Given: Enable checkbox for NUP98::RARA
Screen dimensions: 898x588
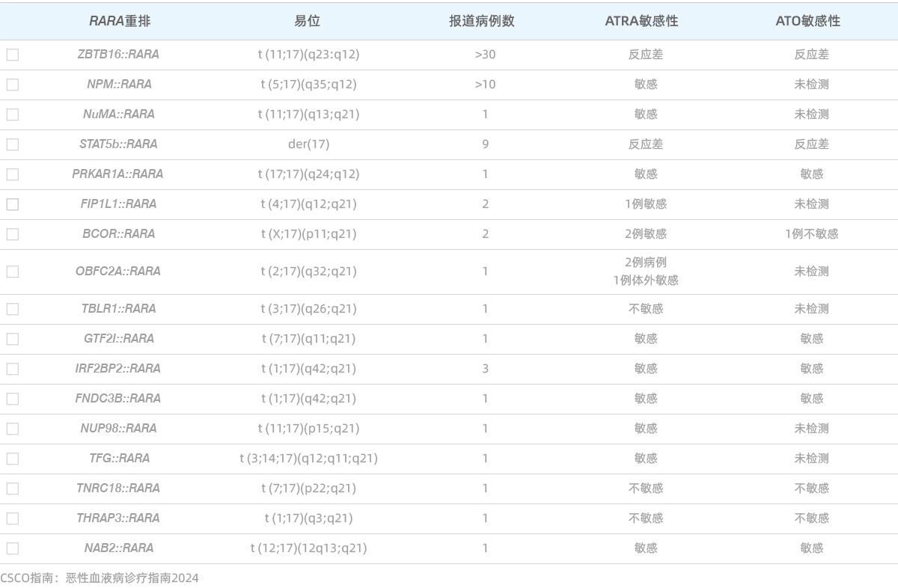Looking at the screenshot, I should coord(13,429).
